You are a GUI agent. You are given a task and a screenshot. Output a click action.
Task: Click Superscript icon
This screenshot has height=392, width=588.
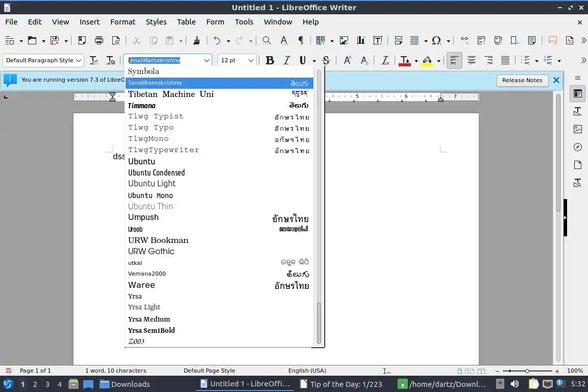[x=347, y=60]
